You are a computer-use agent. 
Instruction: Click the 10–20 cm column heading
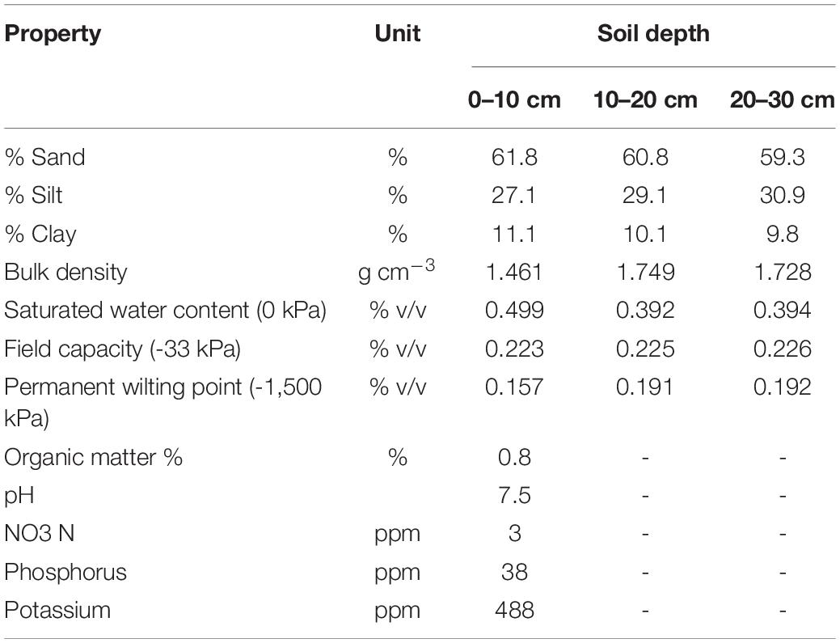pos(645,99)
